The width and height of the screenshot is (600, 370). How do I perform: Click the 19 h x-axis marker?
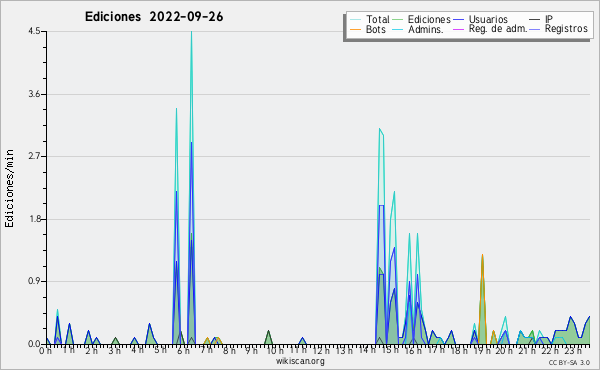click(482, 351)
